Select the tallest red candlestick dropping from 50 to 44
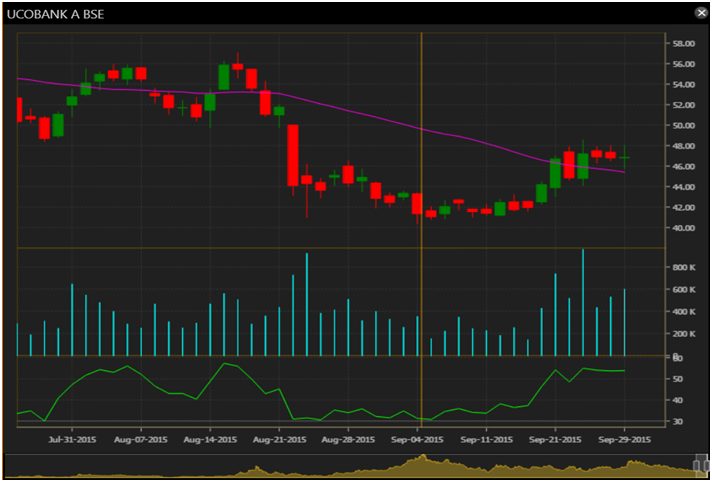Viewport: 712px width, 482px height. [x=293, y=155]
